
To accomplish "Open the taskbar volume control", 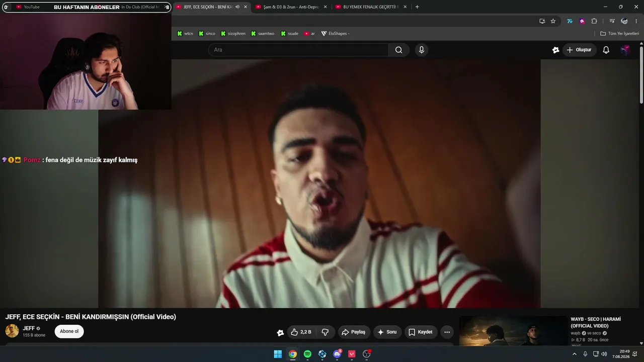I will [604, 354].
